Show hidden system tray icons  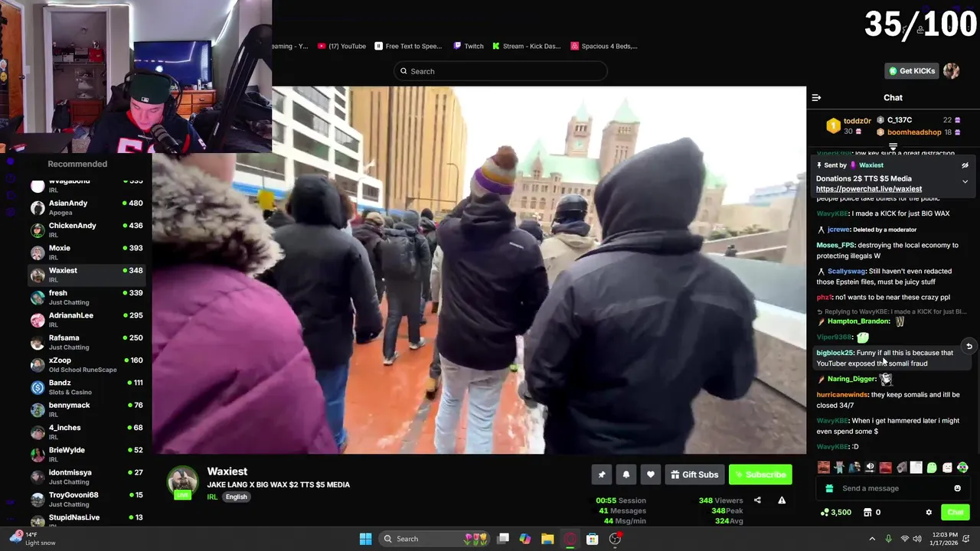coord(872,539)
